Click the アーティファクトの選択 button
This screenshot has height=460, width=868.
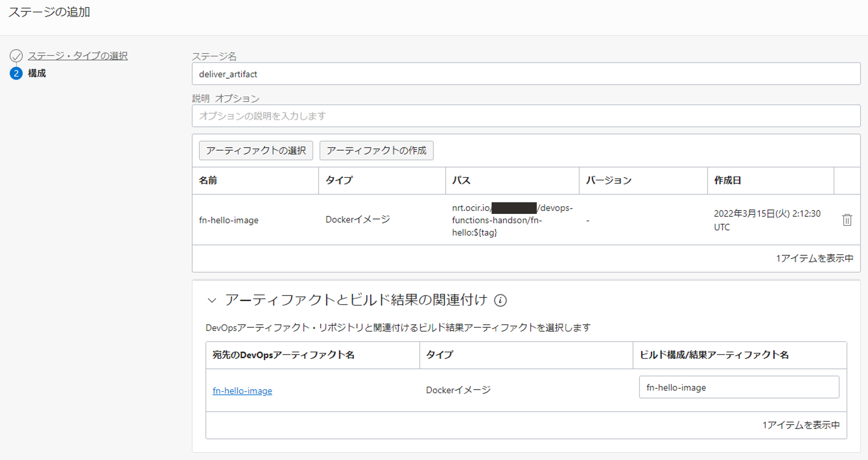pyautogui.click(x=256, y=151)
